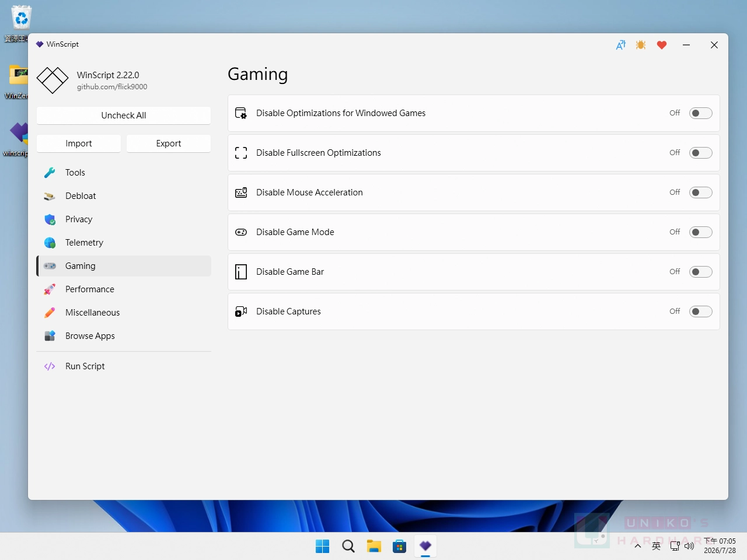Image resolution: width=747 pixels, height=560 pixels.
Task: Open taskbar Search
Action: coord(348,546)
